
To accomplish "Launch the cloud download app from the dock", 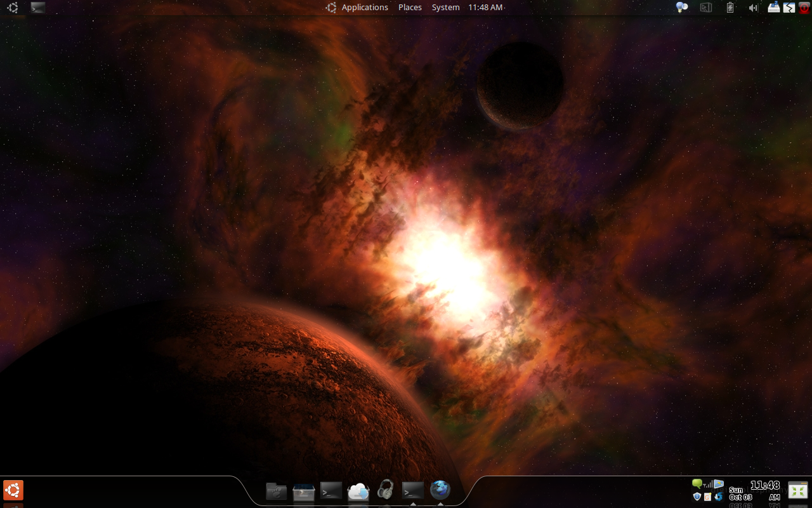I will click(358, 491).
